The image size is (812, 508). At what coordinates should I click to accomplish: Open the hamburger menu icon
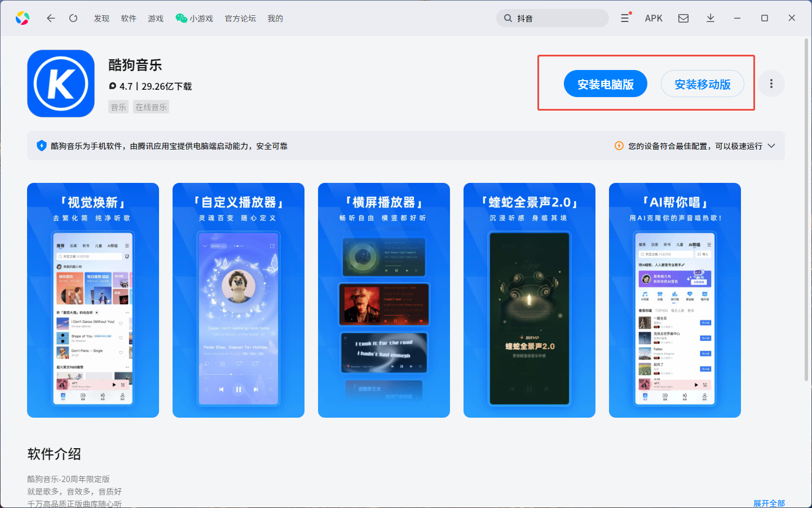click(x=625, y=18)
